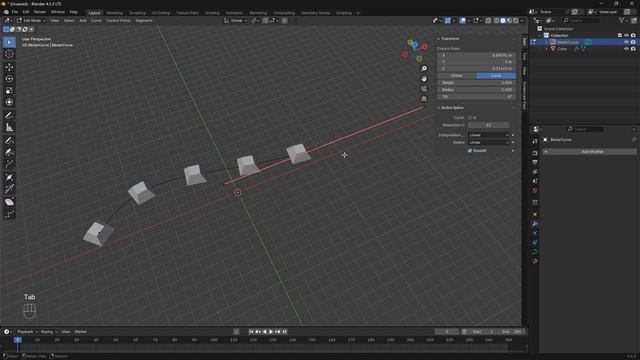Viewport: 640px width, 360px height.
Task: Click the outliner filter funnel icon
Action: click(621, 20)
